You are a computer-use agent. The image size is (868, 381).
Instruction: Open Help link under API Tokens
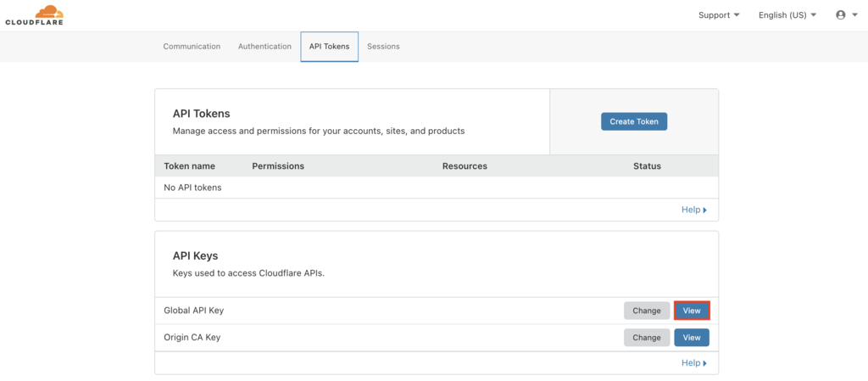pyautogui.click(x=693, y=210)
